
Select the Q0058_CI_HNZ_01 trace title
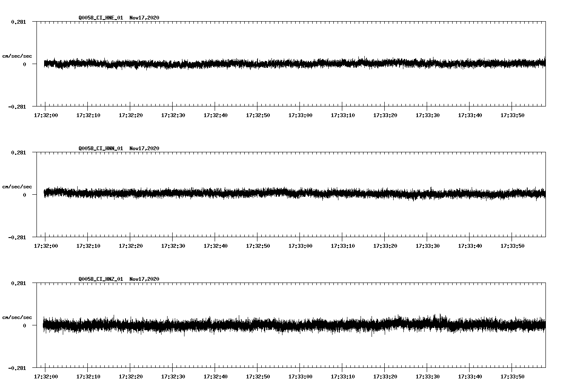(x=101, y=279)
